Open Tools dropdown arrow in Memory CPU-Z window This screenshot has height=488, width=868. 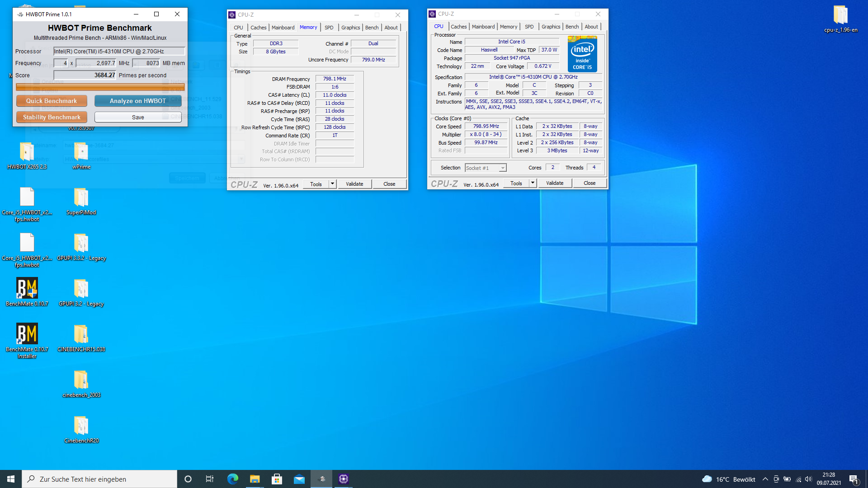332,184
